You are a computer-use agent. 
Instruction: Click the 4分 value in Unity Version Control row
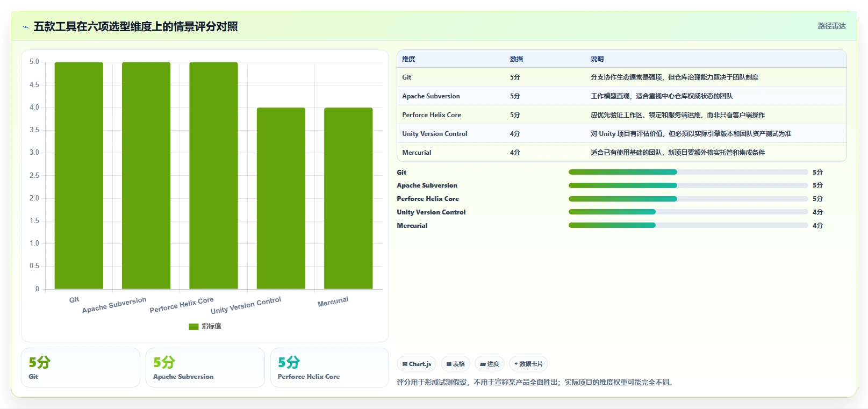pyautogui.click(x=515, y=134)
